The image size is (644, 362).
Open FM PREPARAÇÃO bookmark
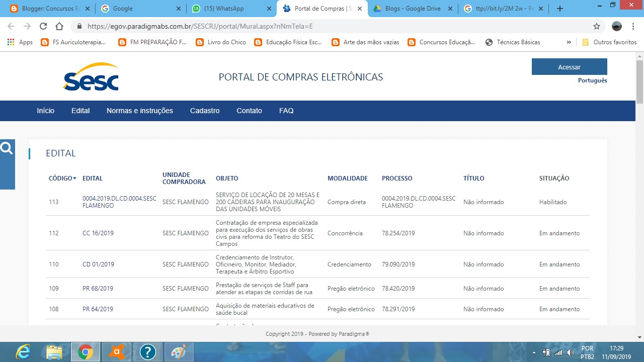153,42
